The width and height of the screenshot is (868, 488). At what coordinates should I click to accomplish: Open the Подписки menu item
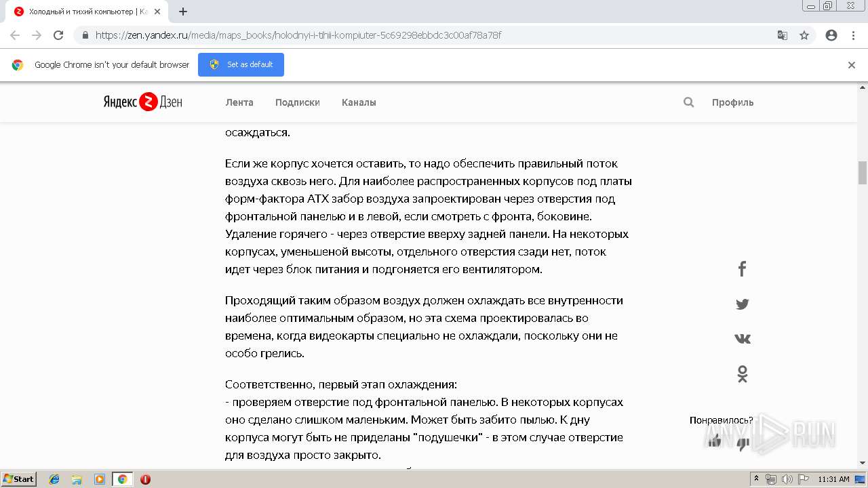point(297,102)
